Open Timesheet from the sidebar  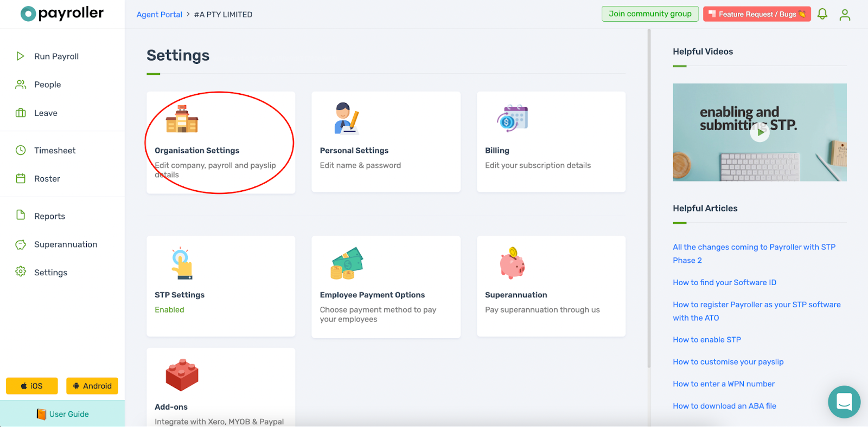coord(55,151)
